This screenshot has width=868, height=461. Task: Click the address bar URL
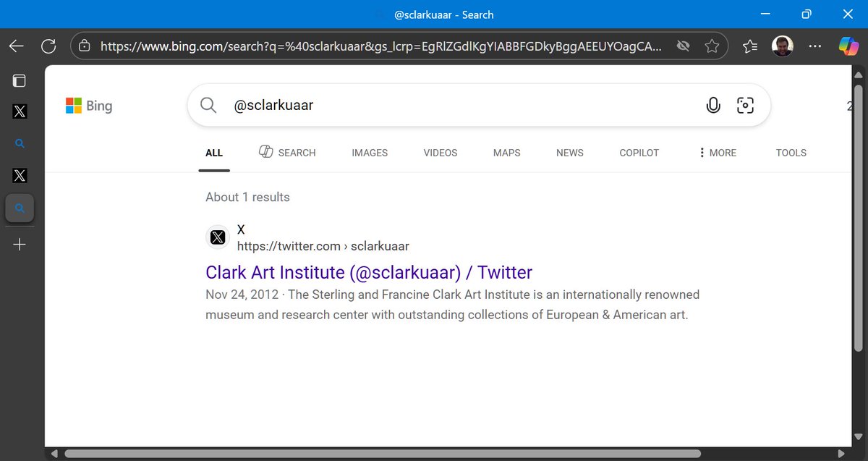tap(380, 46)
